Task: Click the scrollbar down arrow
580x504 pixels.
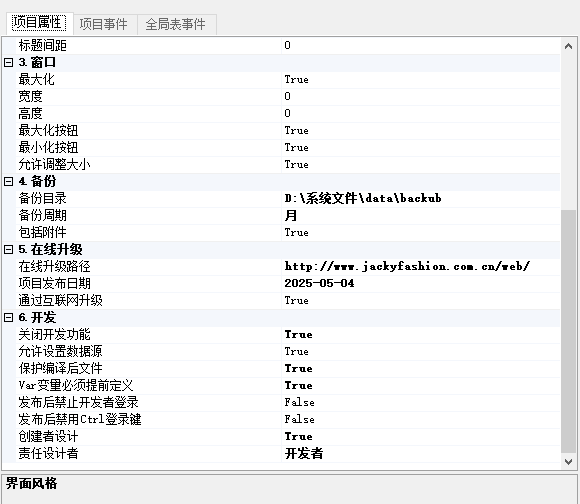Action: click(569, 461)
